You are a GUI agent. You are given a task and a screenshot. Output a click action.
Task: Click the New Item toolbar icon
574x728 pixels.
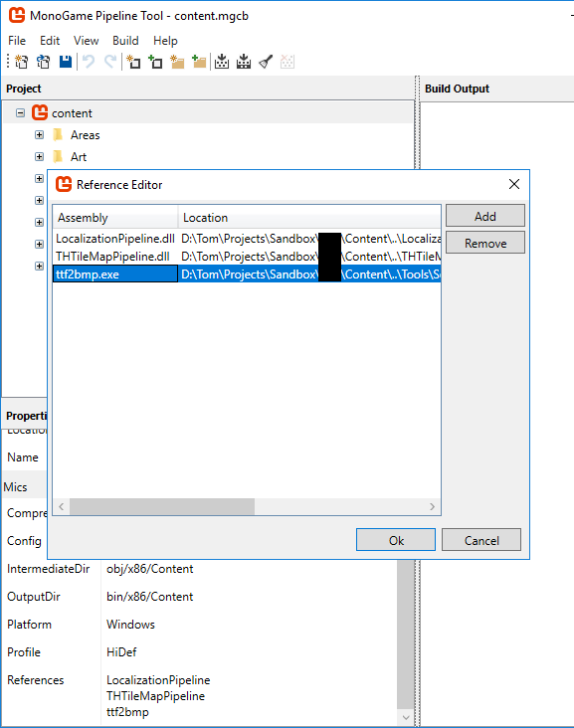pos(133,62)
